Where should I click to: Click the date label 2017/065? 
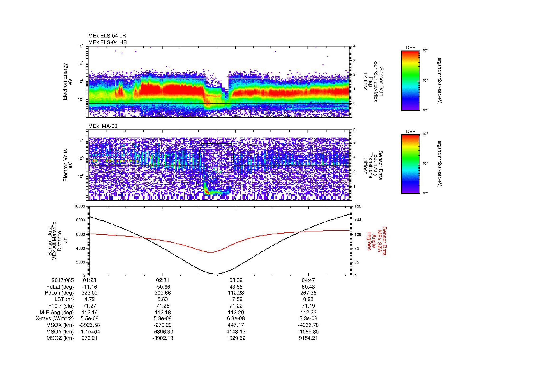point(63,280)
